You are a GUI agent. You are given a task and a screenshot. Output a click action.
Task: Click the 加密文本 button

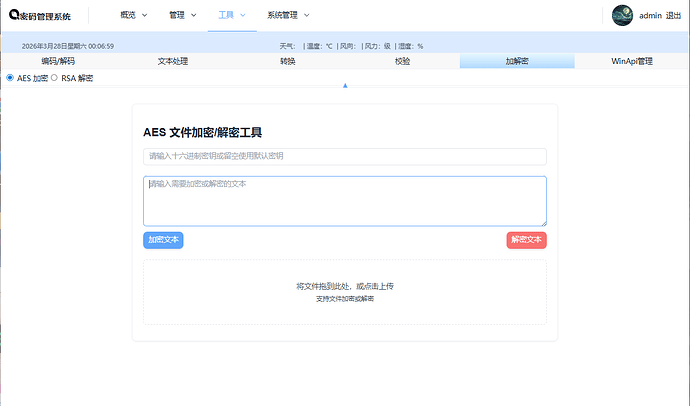pyautogui.click(x=163, y=240)
